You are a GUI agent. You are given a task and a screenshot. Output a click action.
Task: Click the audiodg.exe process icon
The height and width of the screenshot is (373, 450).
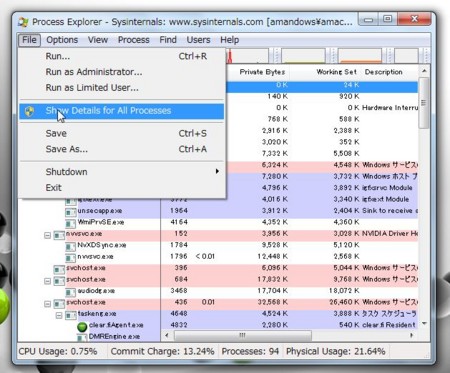pyautogui.click(x=70, y=292)
